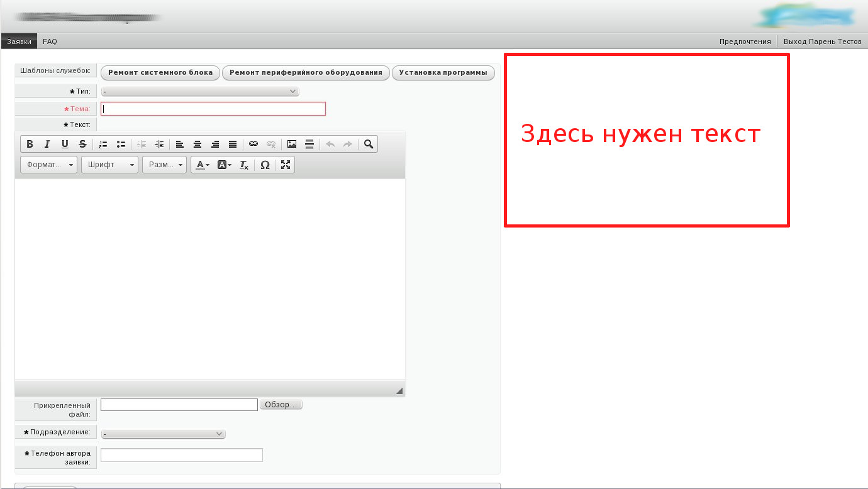This screenshot has width=868, height=489.
Task: Open background color picker
Action: [x=224, y=165]
